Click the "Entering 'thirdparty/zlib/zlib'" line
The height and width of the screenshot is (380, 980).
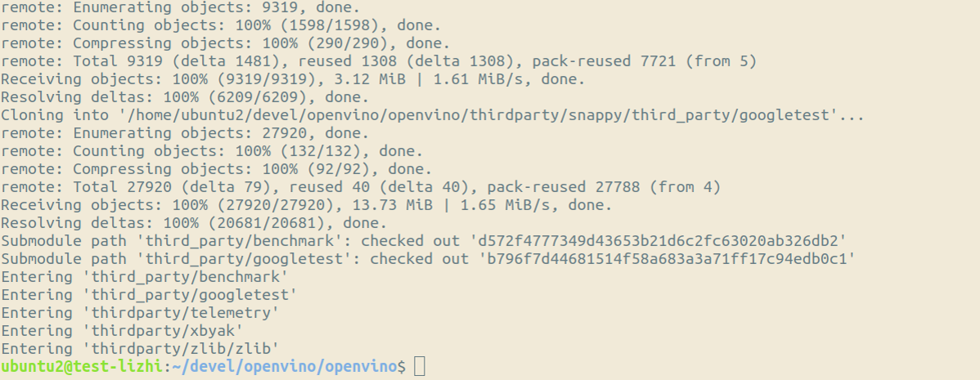140,349
